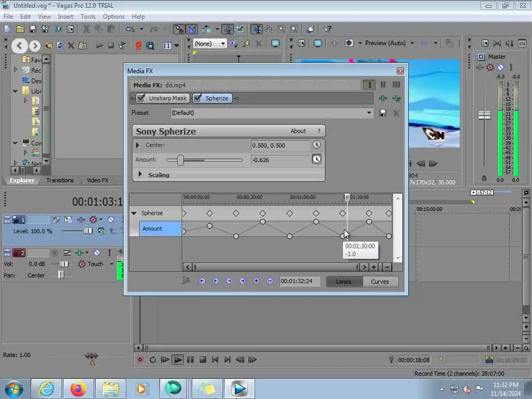Click the red Delete X in Explorer
532x399 pixels.
[x=71, y=46]
